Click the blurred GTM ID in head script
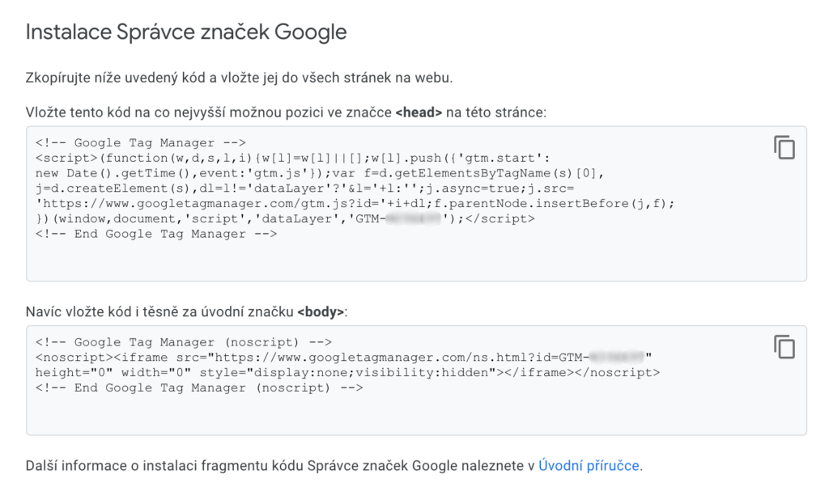The width and height of the screenshot is (829, 504). pyautogui.click(x=414, y=219)
